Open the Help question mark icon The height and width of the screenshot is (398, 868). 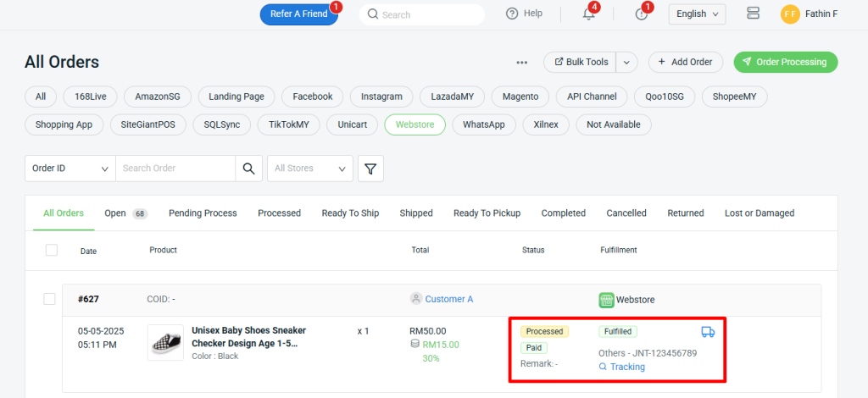512,14
